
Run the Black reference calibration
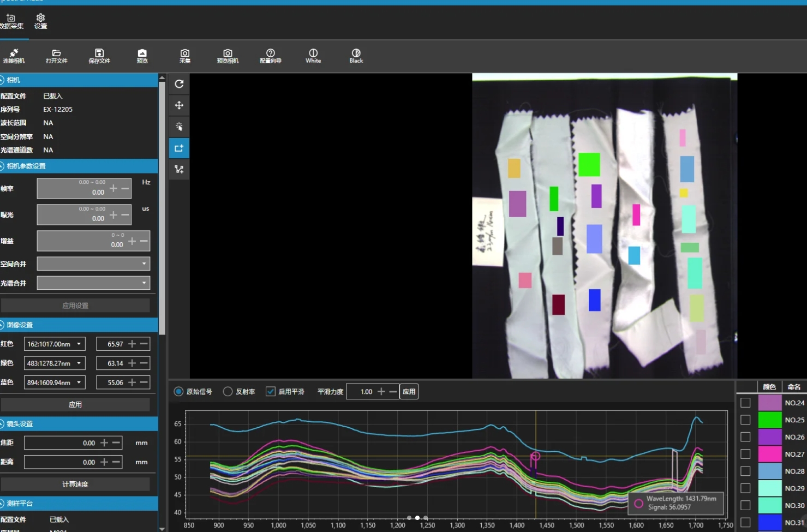[x=356, y=56]
